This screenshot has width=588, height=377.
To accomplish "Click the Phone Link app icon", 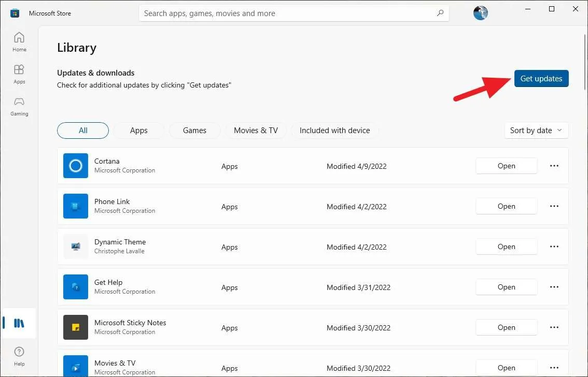I will point(76,206).
